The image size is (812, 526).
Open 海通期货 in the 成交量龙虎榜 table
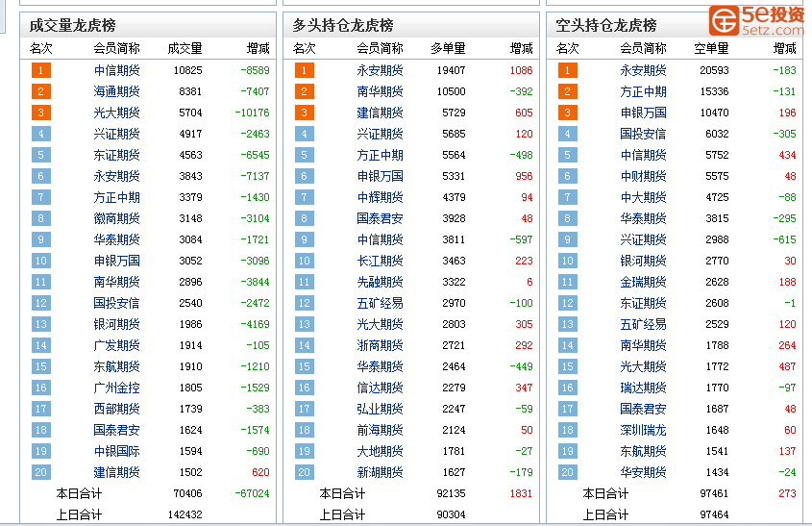point(116,91)
